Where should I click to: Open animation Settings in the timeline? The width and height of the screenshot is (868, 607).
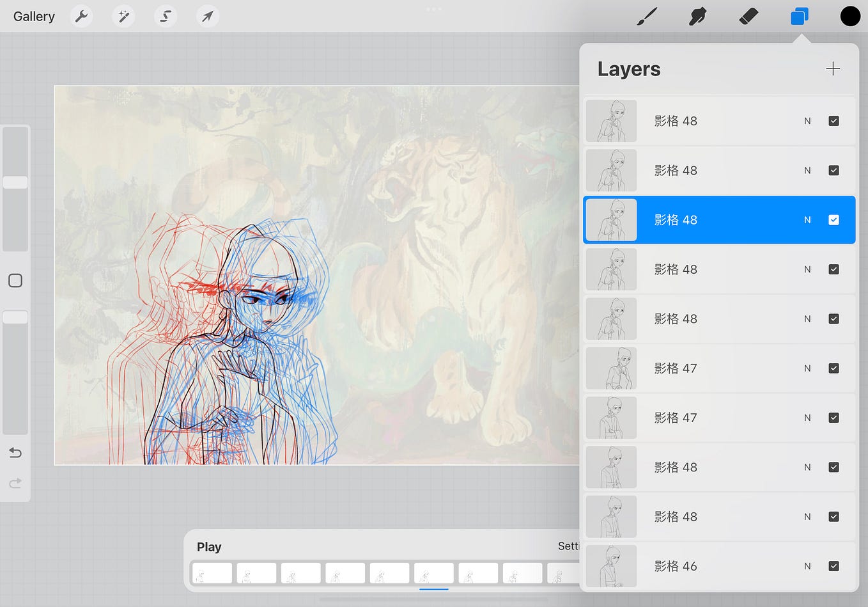click(x=568, y=546)
